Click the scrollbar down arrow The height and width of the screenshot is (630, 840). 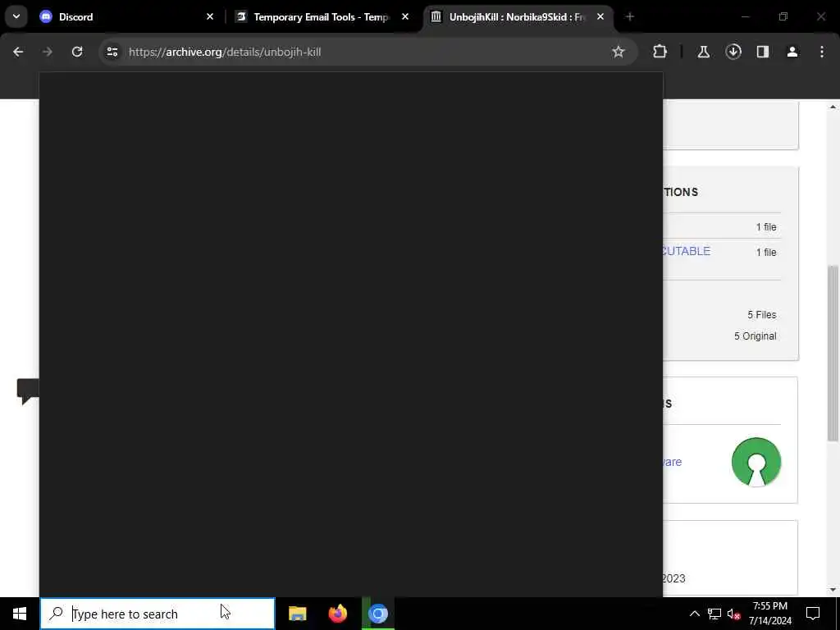click(833, 590)
